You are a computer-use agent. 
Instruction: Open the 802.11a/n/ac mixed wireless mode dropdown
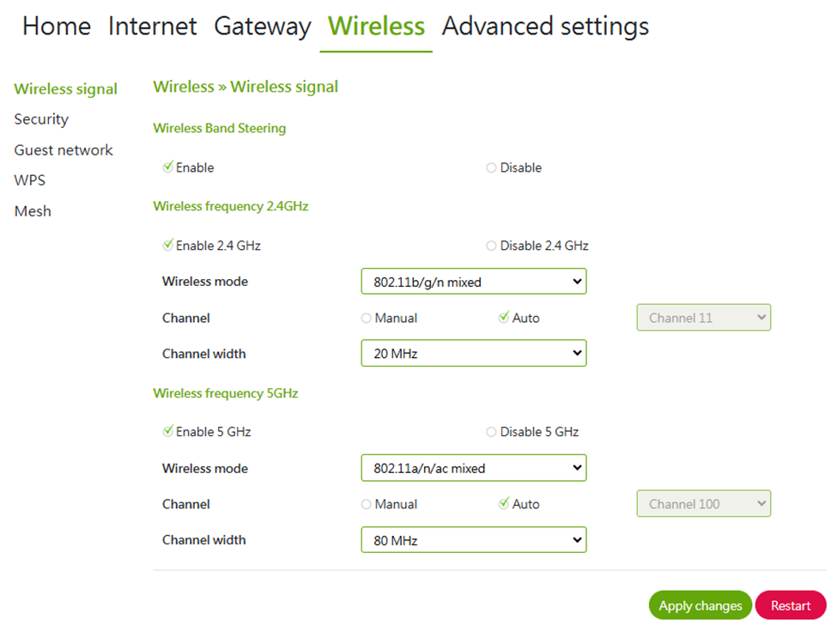[473, 468]
